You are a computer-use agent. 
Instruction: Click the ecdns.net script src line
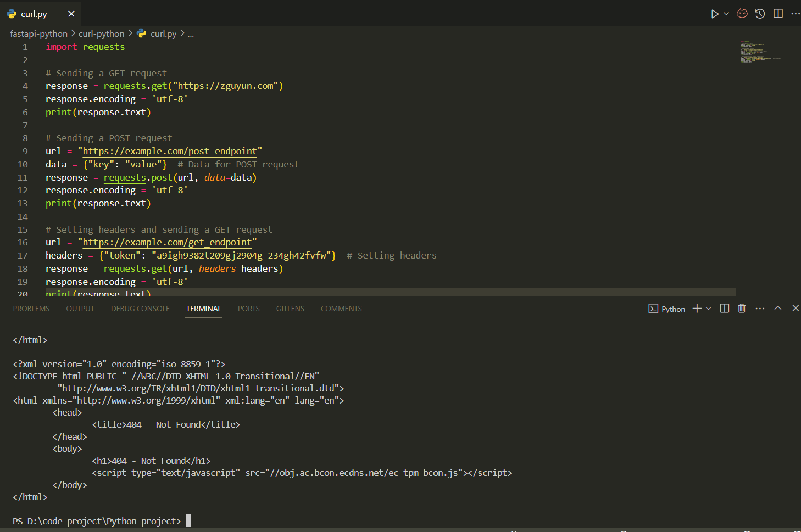point(302,473)
